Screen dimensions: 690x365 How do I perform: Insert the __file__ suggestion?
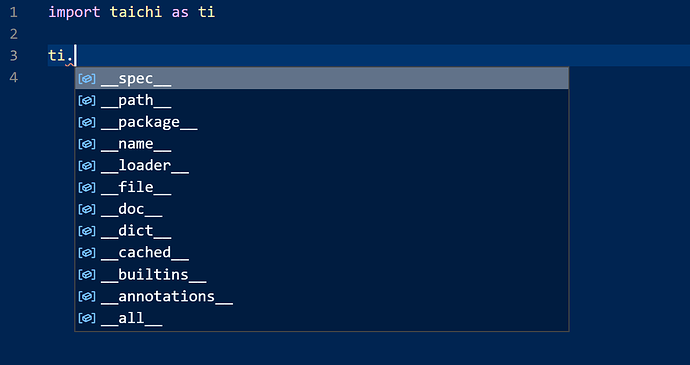(322, 188)
